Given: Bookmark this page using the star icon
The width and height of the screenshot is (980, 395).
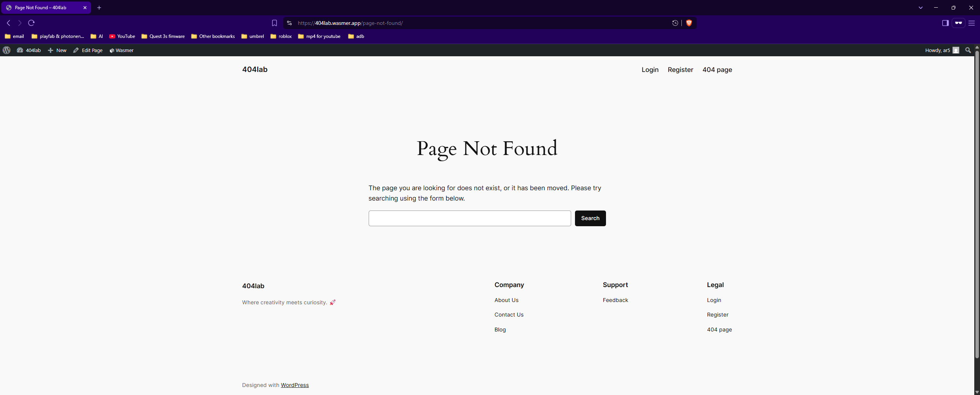Looking at the screenshot, I should click(274, 23).
